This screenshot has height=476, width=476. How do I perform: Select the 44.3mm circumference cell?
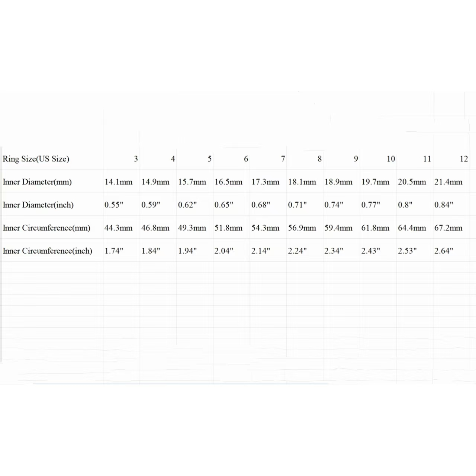point(118,228)
